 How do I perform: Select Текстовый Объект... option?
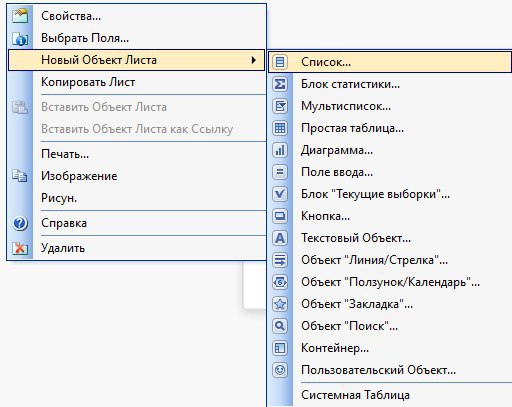(x=390, y=238)
